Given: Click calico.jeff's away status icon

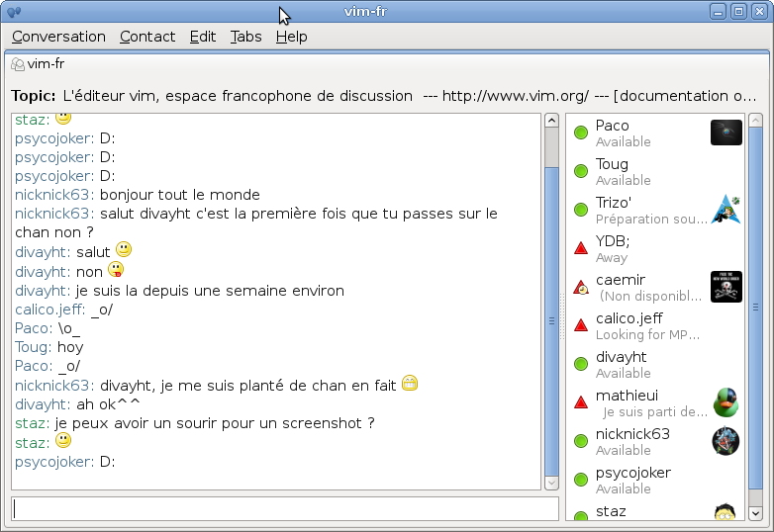Looking at the screenshot, I should click(x=581, y=325).
